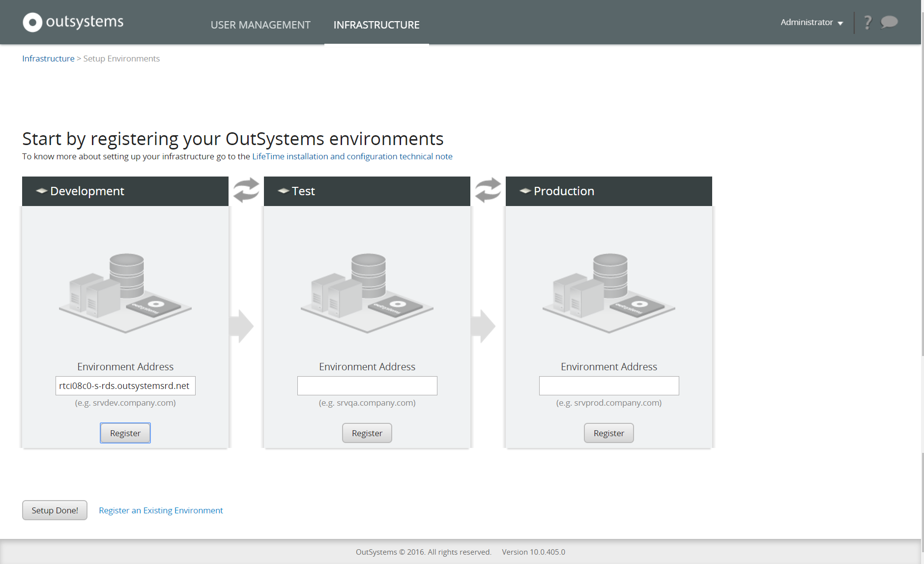Select the INFRASTRUCTURE tab
Image resolution: width=924 pixels, height=564 pixels.
pyautogui.click(x=376, y=25)
